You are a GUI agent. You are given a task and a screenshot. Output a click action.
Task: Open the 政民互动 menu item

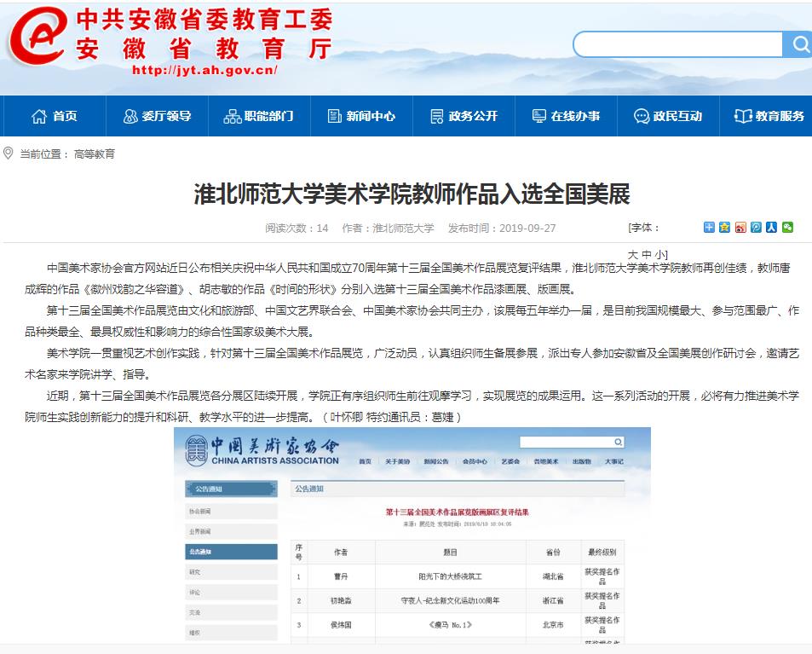coord(668,116)
